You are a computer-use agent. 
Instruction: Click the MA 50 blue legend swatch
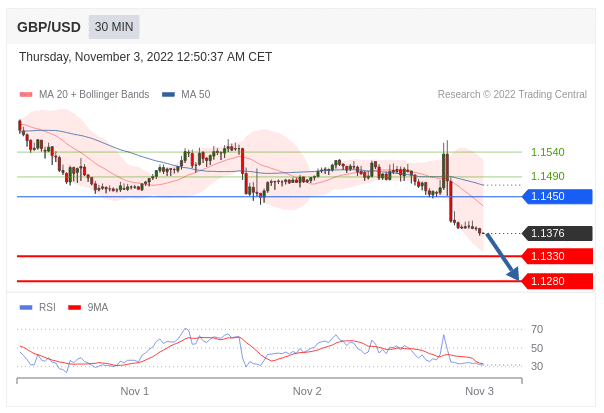coord(168,94)
